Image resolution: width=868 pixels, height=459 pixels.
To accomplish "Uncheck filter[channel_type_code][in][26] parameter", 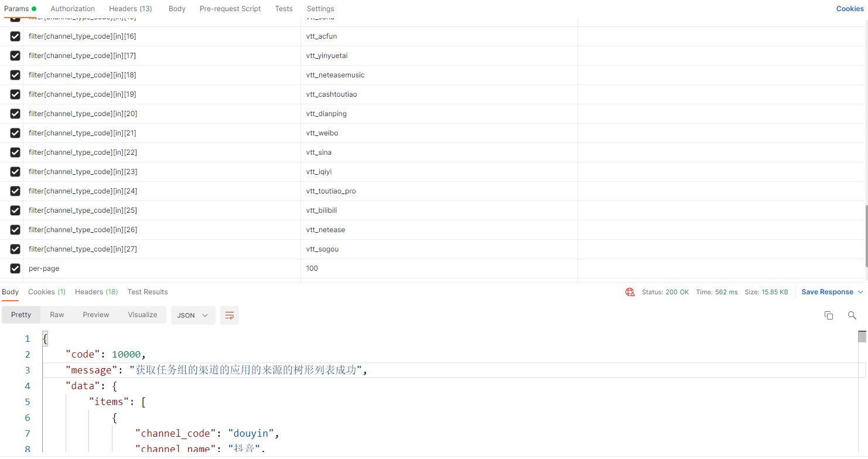I will (x=15, y=230).
